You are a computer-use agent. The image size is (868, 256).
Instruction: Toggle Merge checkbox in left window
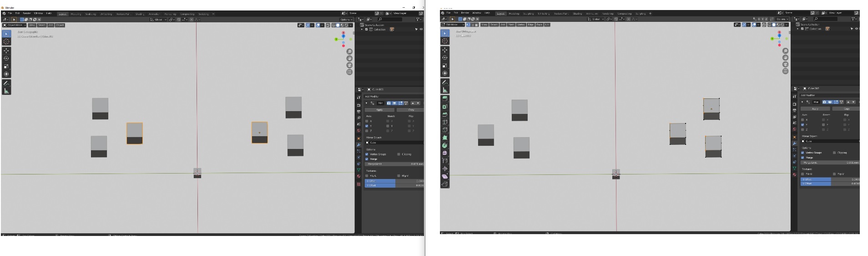(367, 159)
